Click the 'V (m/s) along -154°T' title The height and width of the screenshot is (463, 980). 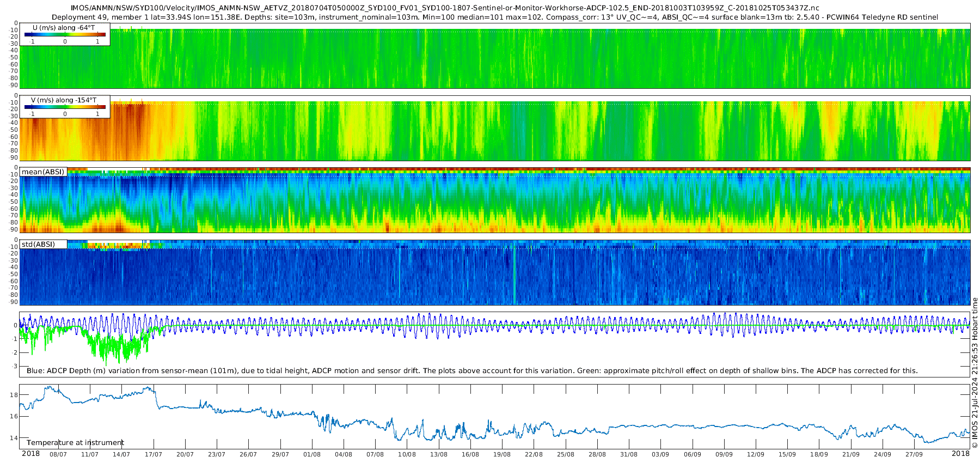pyautogui.click(x=64, y=100)
